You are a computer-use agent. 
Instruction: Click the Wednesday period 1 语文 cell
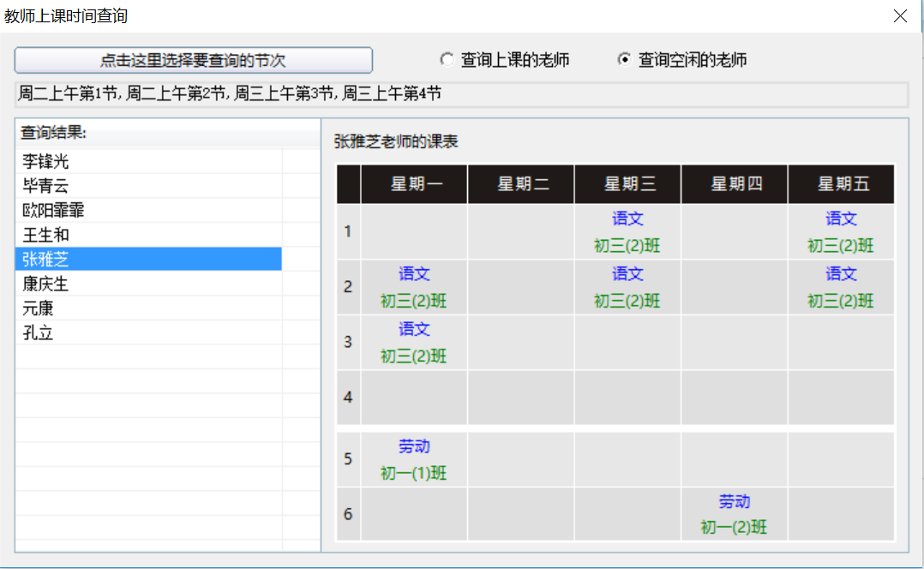[627, 231]
